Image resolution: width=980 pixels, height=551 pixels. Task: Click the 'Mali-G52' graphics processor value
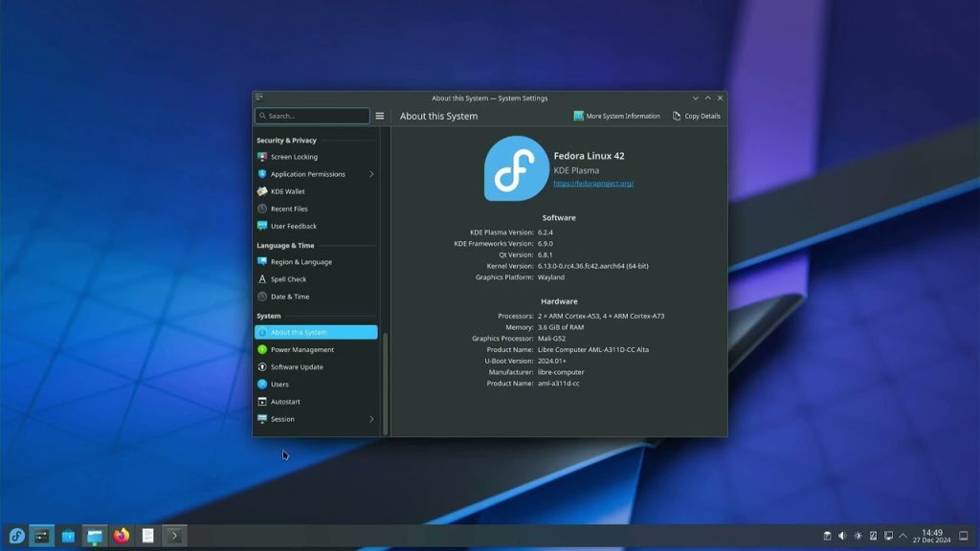pyautogui.click(x=551, y=339)
